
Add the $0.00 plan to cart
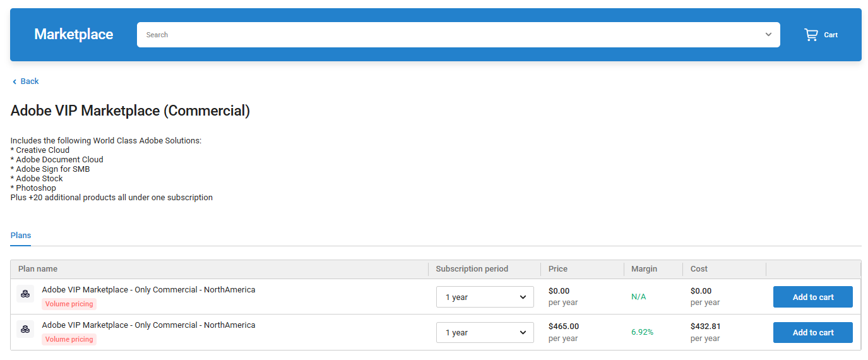812,297
